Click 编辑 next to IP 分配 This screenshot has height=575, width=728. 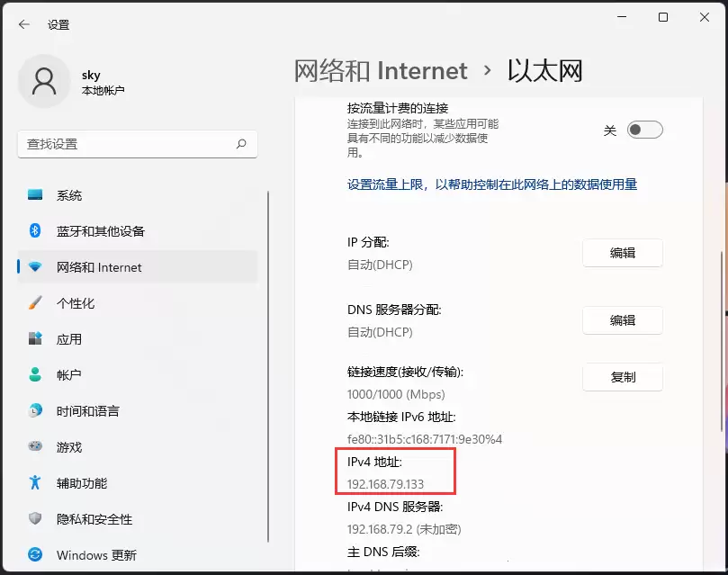point(623,253)
